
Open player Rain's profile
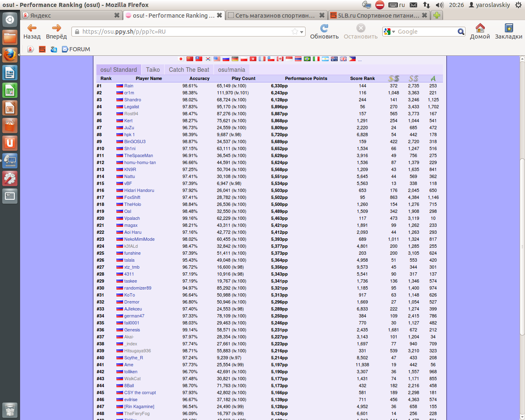coord(129,86)
